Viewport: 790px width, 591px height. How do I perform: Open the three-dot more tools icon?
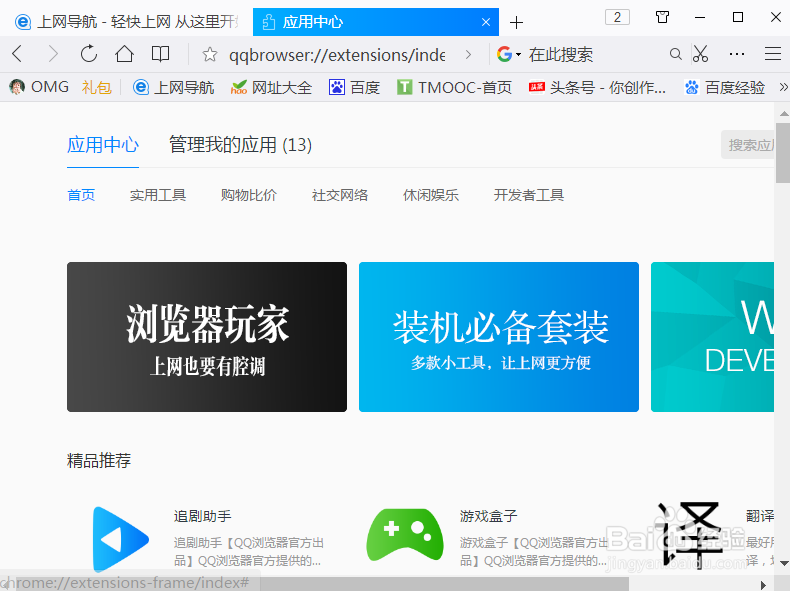pyautogui.click(x=737, y=53)
